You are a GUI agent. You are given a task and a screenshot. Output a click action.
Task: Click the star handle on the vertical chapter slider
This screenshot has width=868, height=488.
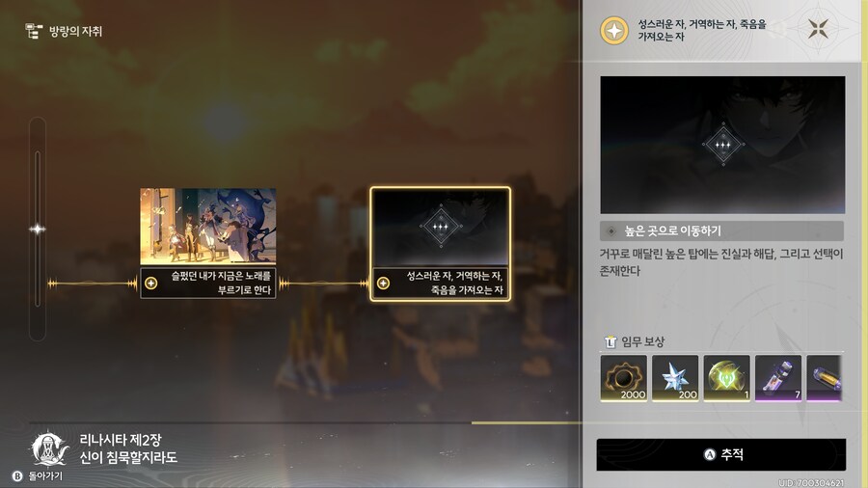tap(37, 230)
